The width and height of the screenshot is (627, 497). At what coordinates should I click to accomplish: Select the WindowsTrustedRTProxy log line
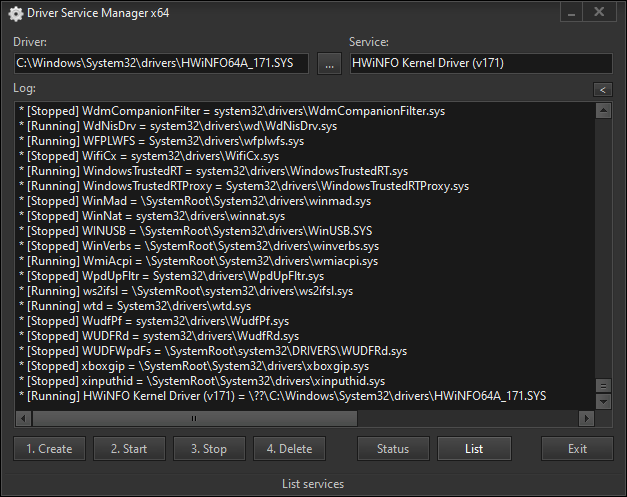point(244,186)
